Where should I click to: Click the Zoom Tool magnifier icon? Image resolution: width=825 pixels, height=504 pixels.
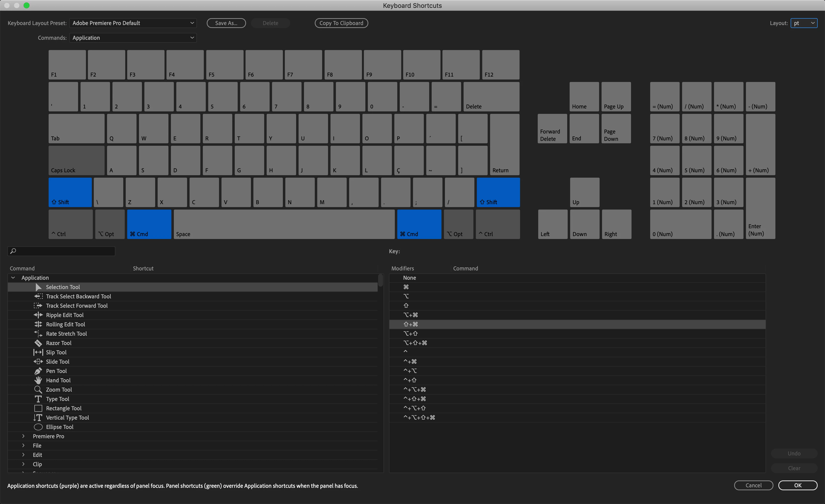pyautogui.click(x=38, y=390)
